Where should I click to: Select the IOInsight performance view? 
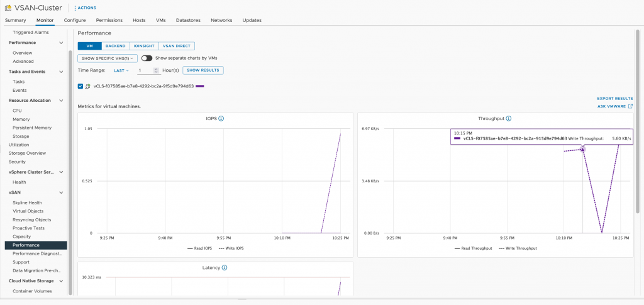point(144,46)
